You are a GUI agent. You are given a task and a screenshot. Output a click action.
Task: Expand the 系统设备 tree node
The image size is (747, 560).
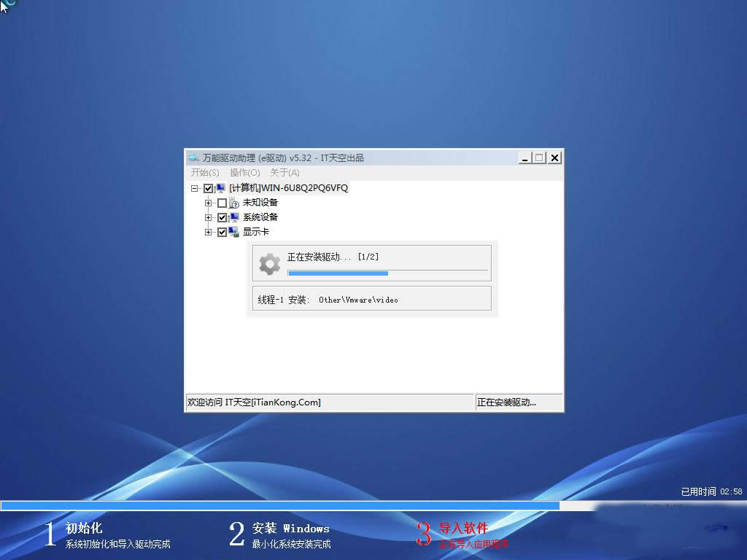(x=208, y=217)
